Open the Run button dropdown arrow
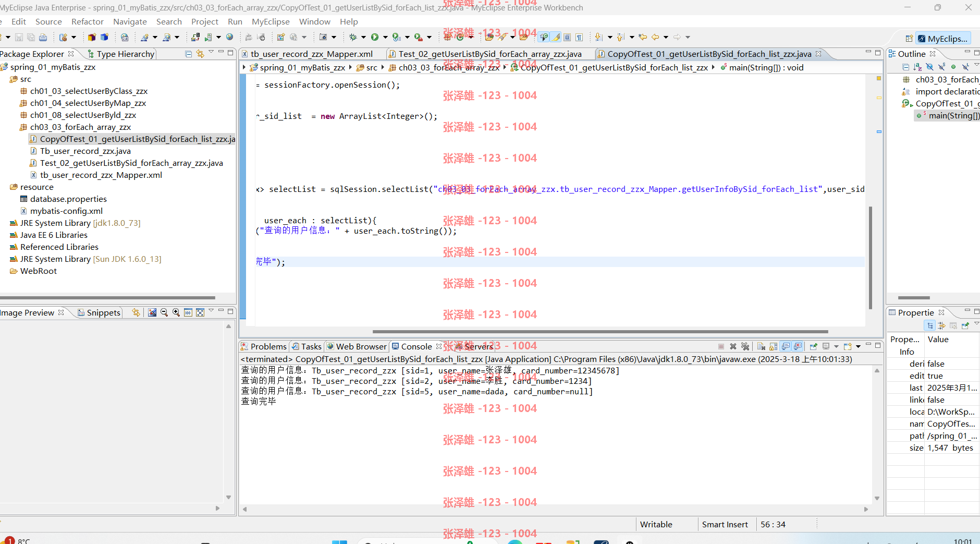Image resolution: width=980 pixels, height=544 pixels. 385,37
